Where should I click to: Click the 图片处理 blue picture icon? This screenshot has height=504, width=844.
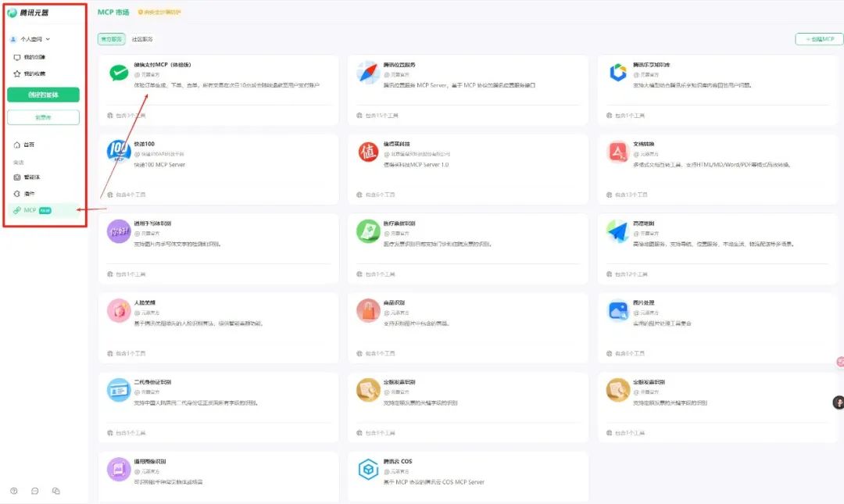point(618,311)
